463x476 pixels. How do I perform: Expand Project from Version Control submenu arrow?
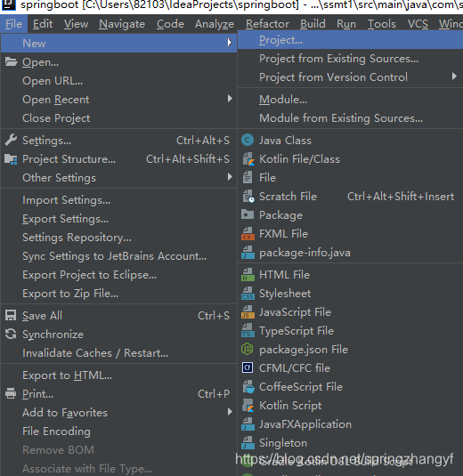(x=454, y=76)
